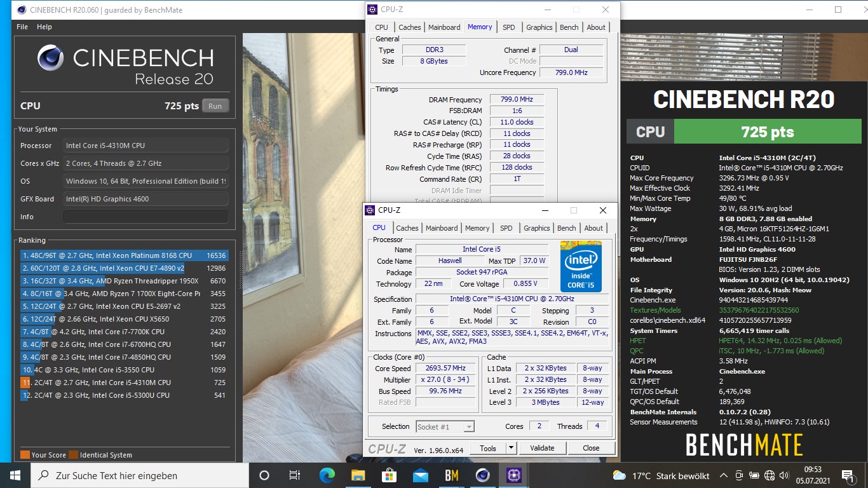This screenshot has height=488, width=868.
Task: Click CPU-Z icon in front window title bar
Action: 370,210
